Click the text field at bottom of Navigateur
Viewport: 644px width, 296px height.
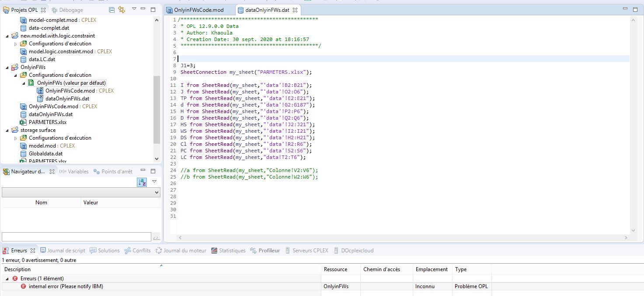coord(76,237)
